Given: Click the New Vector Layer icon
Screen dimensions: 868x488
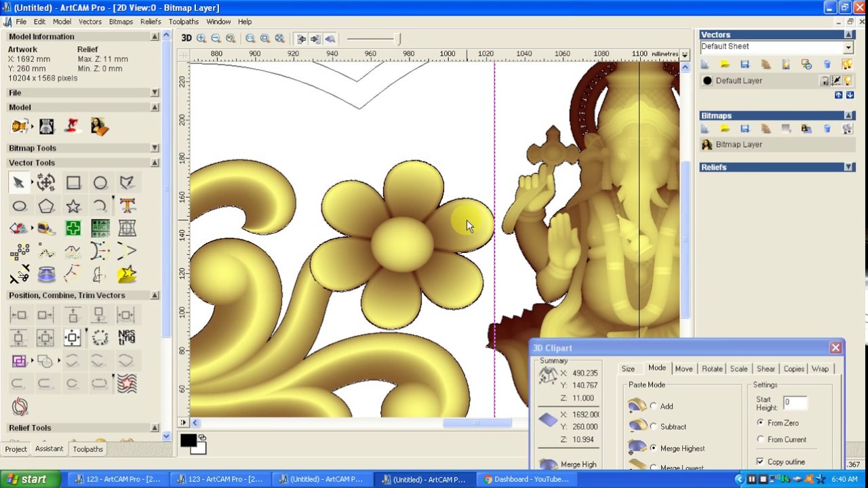Looking at the screenshot, I should (705, 64).
